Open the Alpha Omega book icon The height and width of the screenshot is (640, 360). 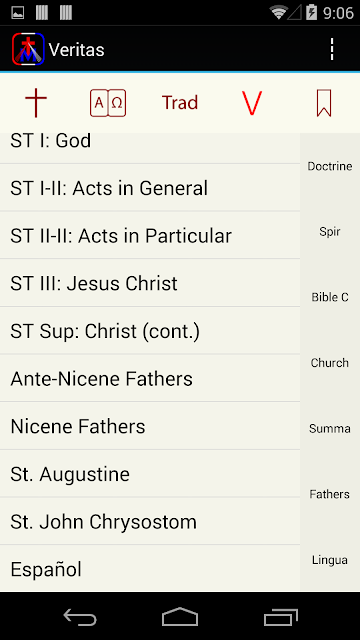[108, 103]
